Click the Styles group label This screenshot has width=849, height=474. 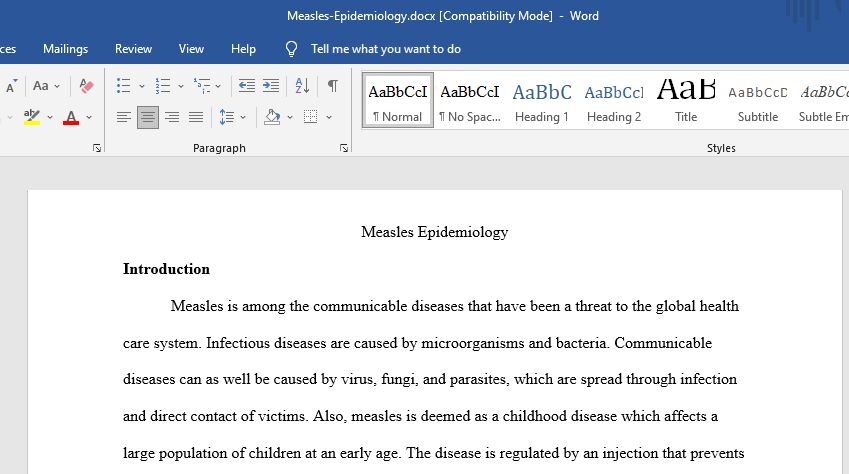pos(721,148)
